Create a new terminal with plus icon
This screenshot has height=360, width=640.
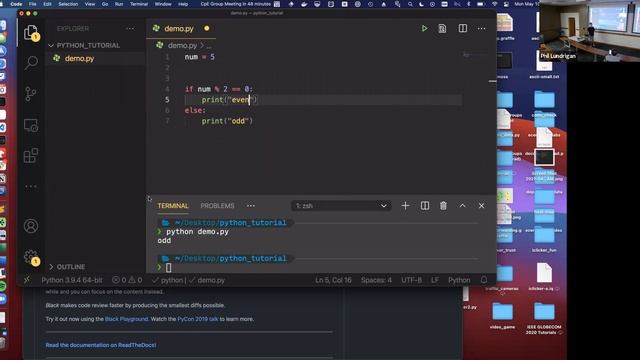405,206
